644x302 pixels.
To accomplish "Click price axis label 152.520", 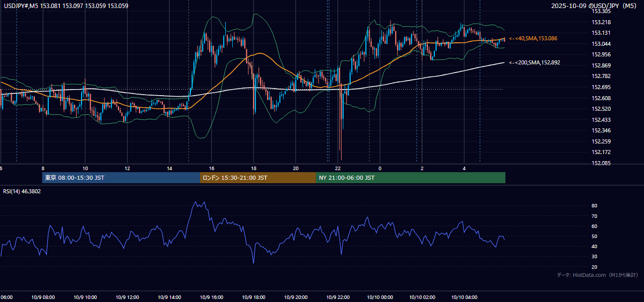I will point(601,109).
